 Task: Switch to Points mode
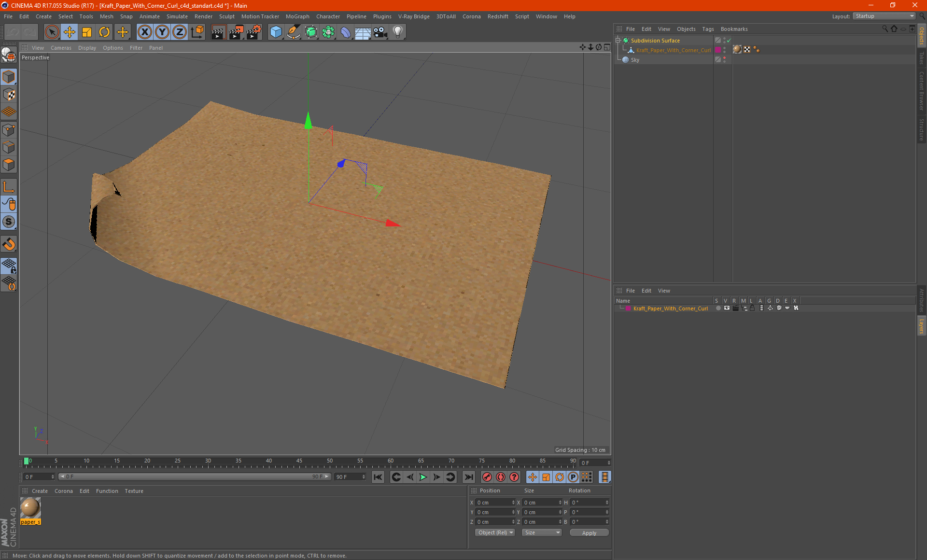9,130
